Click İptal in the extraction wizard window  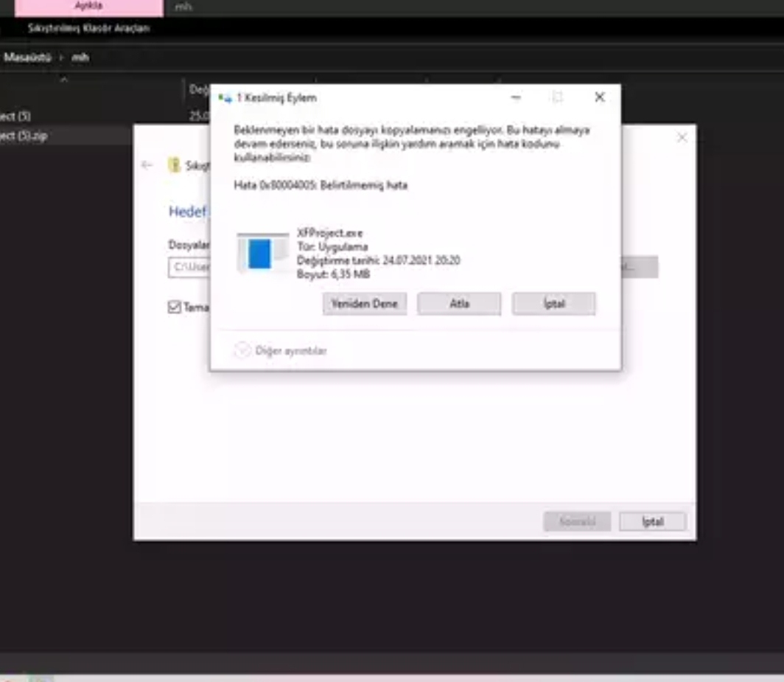(653, 521)
